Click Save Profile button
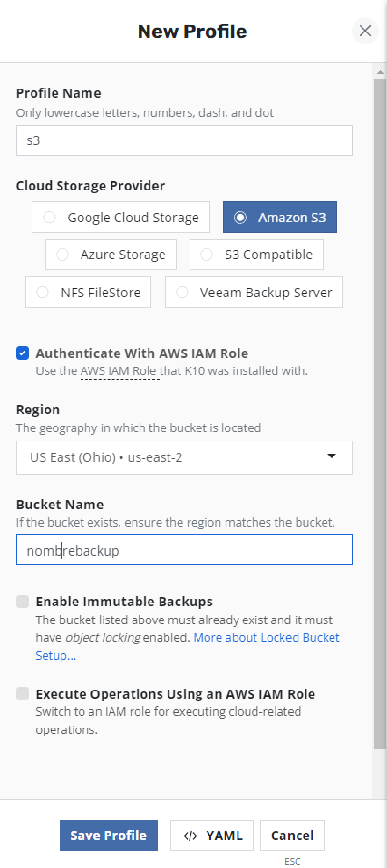Image resolution: width=387 pixels, height=868 pixels. coord(109,835)
